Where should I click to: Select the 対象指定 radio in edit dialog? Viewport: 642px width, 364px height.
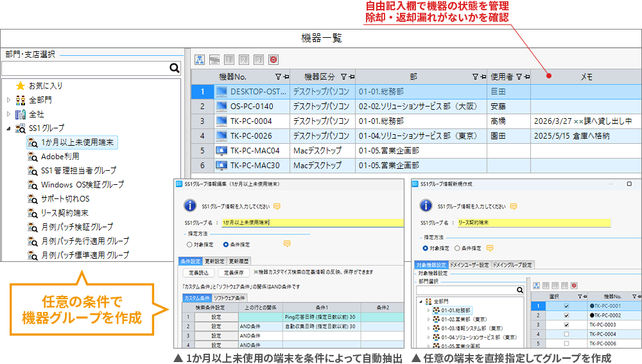pyautogui.click(x=189, y=245)
